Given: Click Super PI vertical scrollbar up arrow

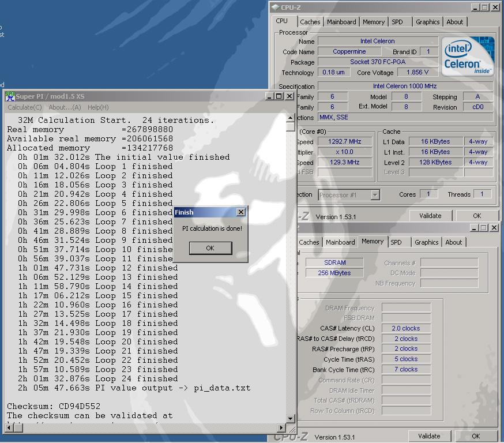Looking at the screenshot, I should 290,118.
